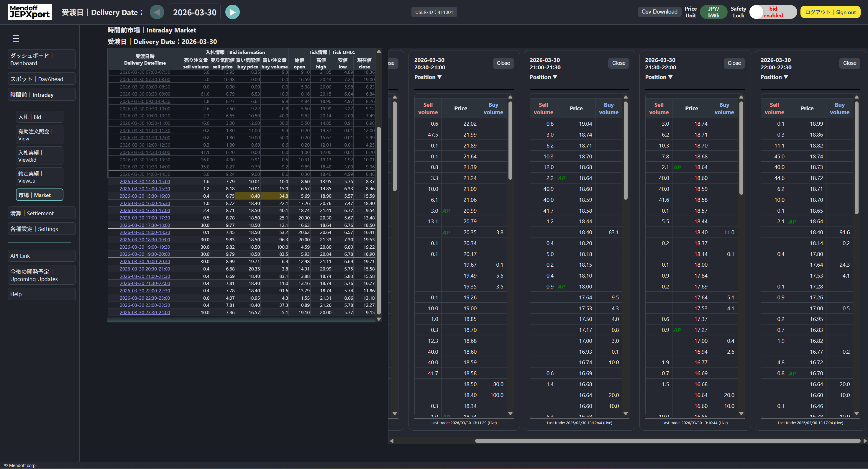Open the Settlement menu item
Viewport: 868px width, 469px height.
[42, 213]
